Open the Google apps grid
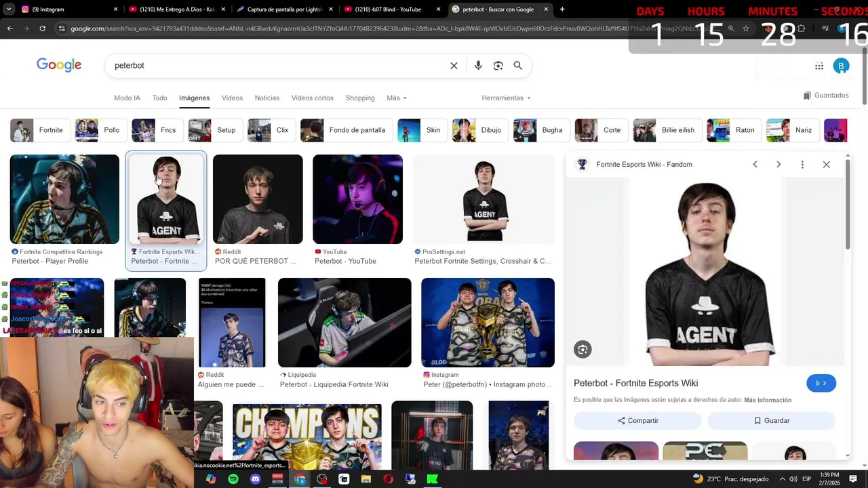Image resolution: width=868 pixels, height=488 pixels. point(819,66)
